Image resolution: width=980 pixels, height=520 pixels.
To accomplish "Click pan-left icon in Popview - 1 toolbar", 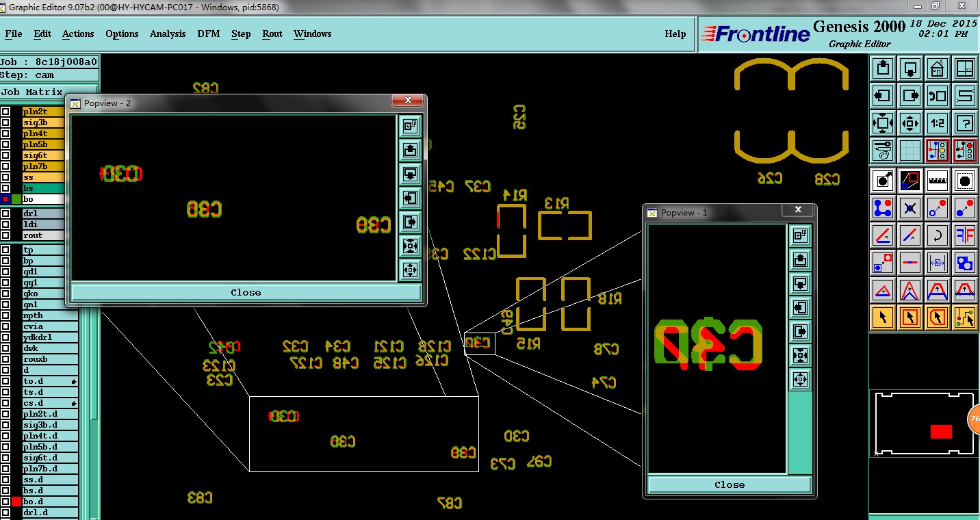I will [800, 307].
